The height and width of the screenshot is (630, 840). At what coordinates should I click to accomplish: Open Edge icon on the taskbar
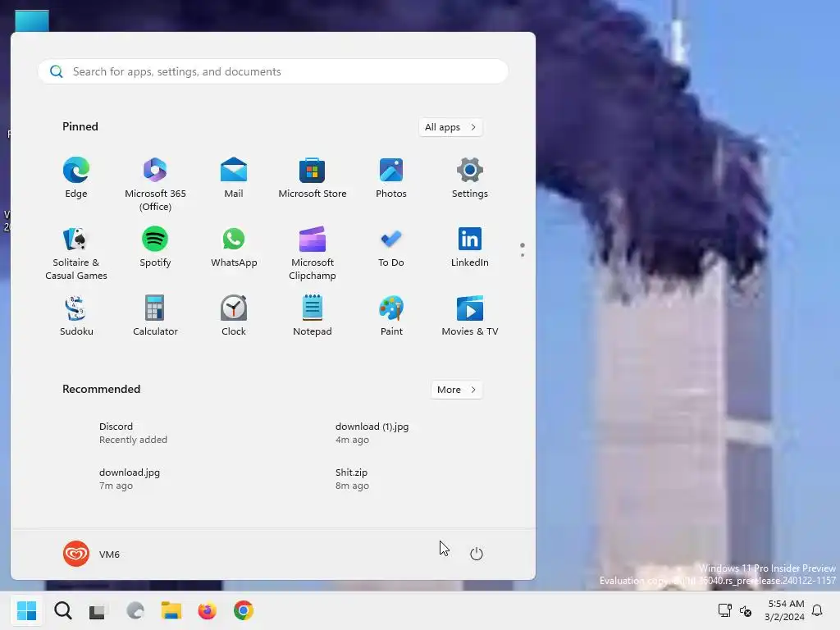(x=135, y=610)
